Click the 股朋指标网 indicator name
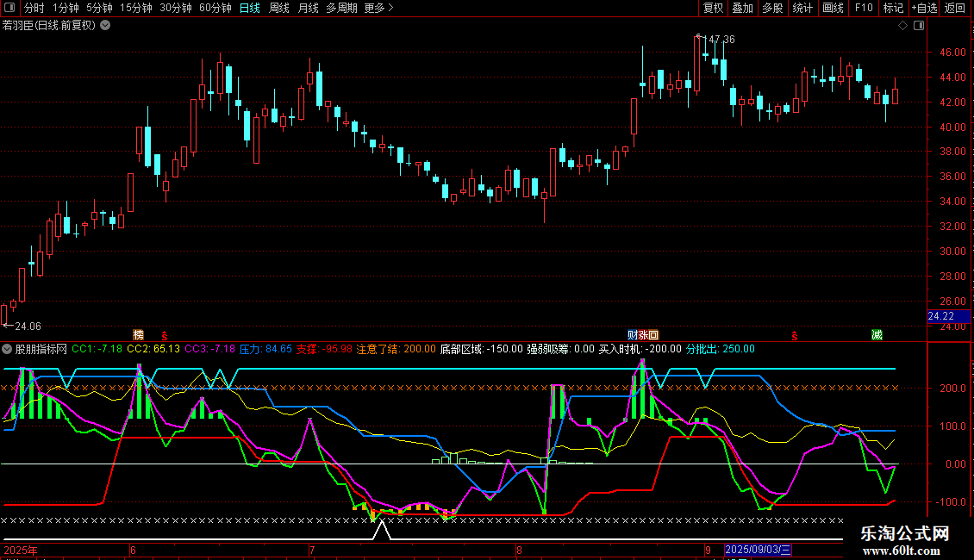The width and height of the screenshot is (974, 560). coord(41,350)
